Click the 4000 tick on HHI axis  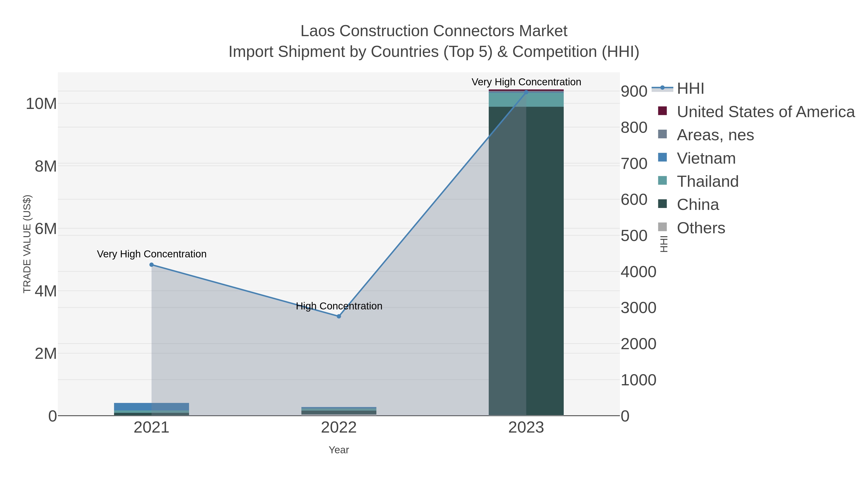(638, 272)
